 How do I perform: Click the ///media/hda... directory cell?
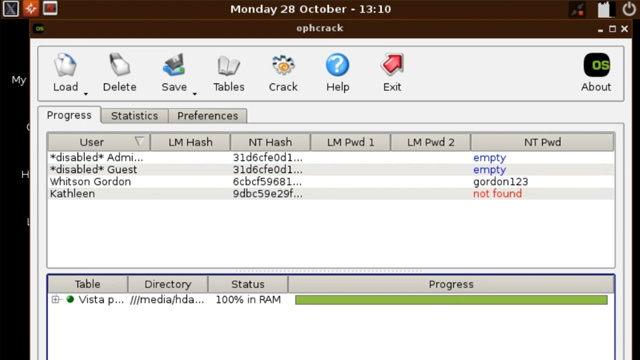coord(167,300)
